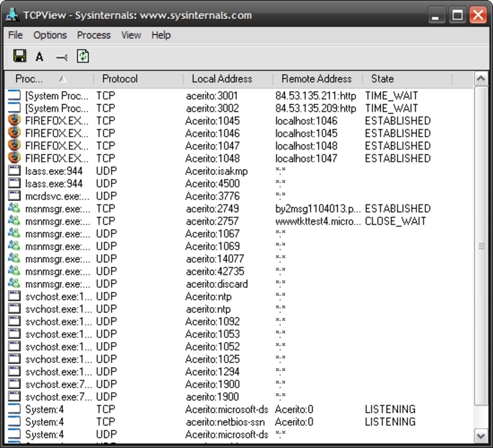The image size is (493, 448).
Task: Select the row with remote address 84.53.135.211:http
Action: pyautogui.click(x=315, y=96)
